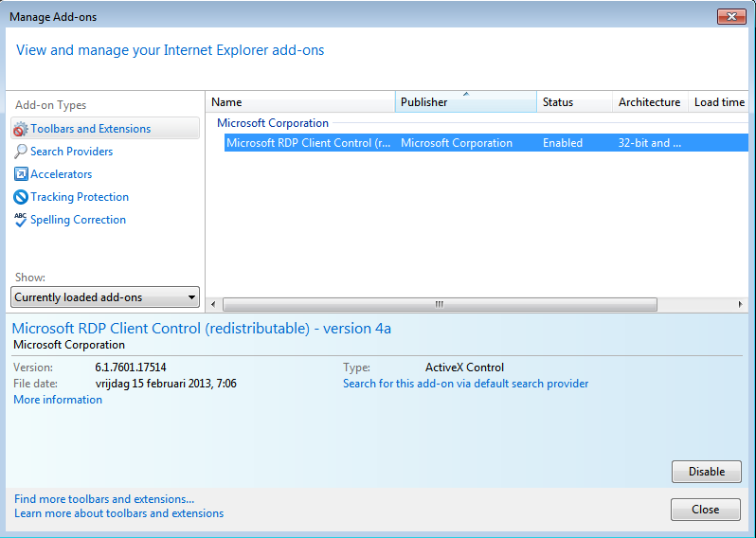This screenshot has height=538, width=756.
Task: Click the Load time column header
Action: click(x=719, y=102)
